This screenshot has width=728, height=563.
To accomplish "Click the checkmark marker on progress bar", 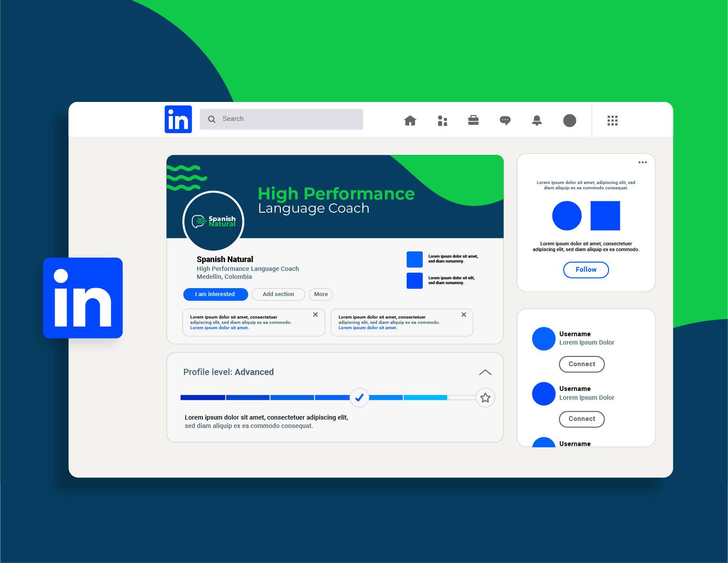I will pyautogui.click(x=359, y=398).
